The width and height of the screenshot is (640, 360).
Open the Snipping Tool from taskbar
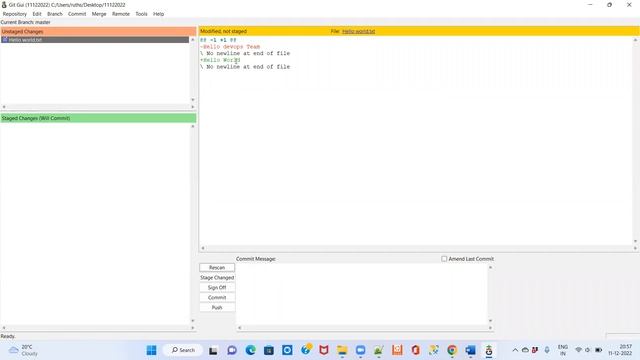point(433,350)
